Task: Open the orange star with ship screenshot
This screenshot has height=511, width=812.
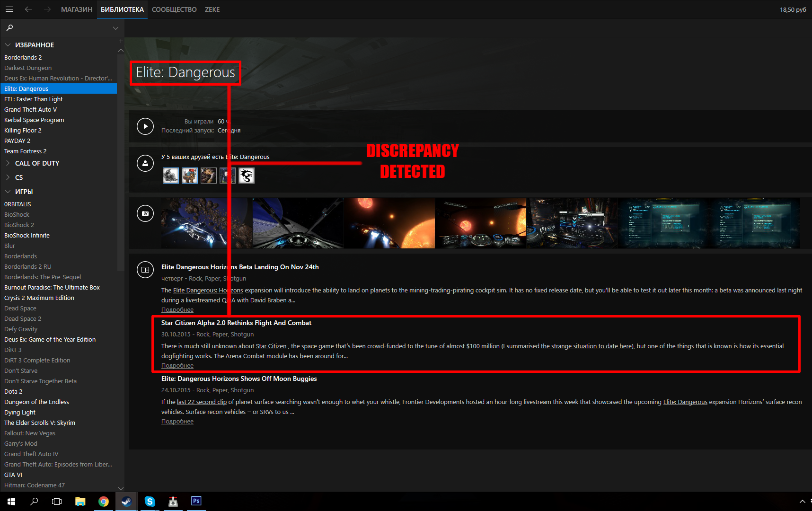Action: tap(389, 223)
